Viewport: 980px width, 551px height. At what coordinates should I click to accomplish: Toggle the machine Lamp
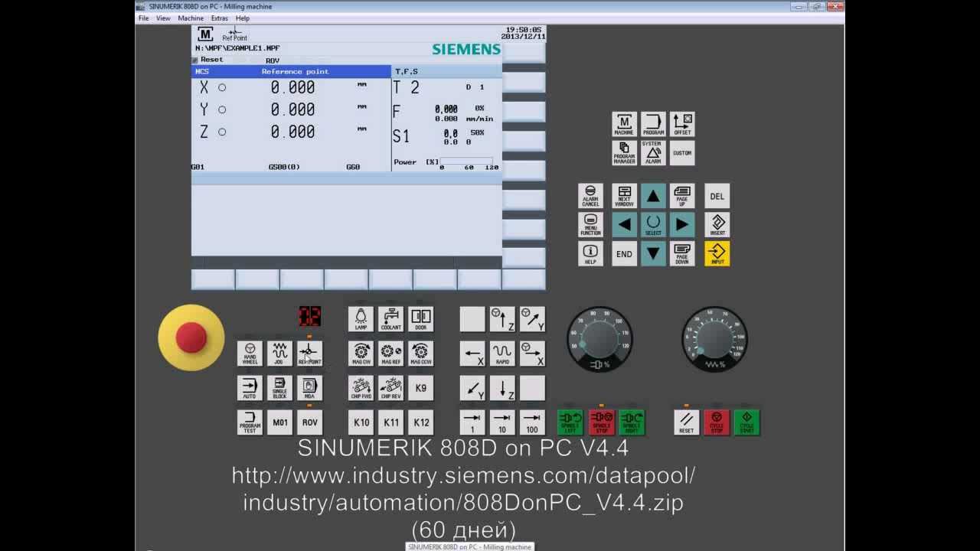tap(361, 319)
